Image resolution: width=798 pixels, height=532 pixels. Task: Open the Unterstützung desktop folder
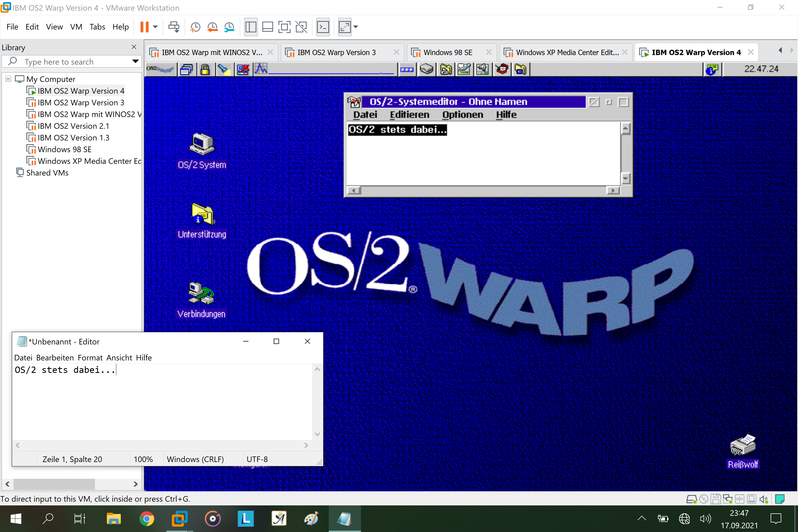tap(202, 221)
